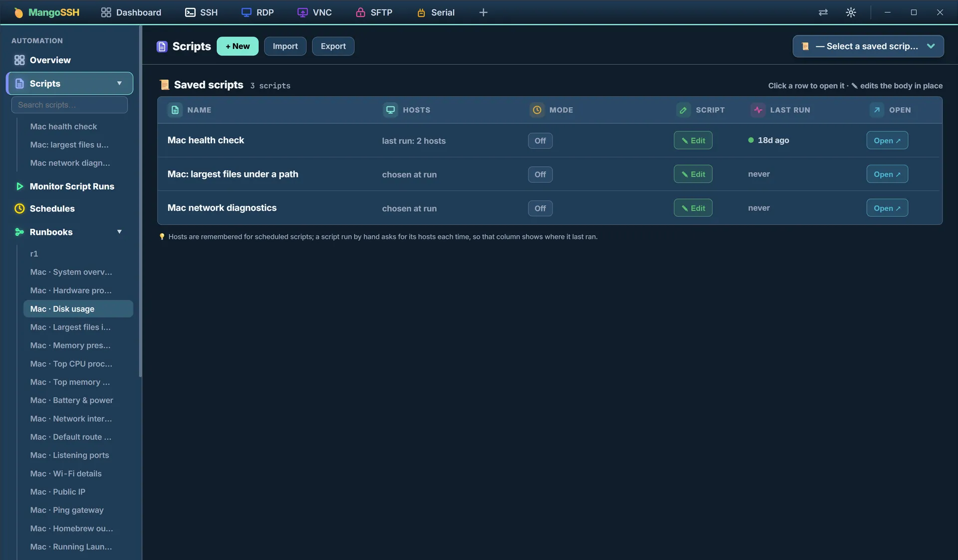Edit the Mac health check script
This screenshot has height=560, width=958.
[x=693, y=141]
